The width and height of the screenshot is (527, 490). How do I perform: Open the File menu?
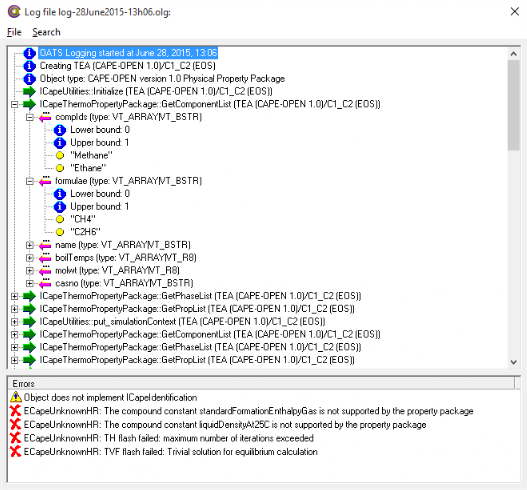14,32
